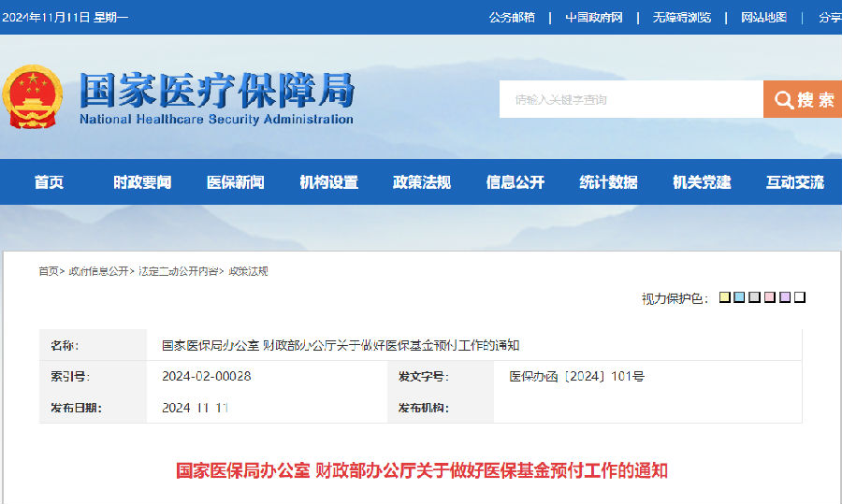
Task: Select the gray eye-protection color swatch
Action: point(754,297)
